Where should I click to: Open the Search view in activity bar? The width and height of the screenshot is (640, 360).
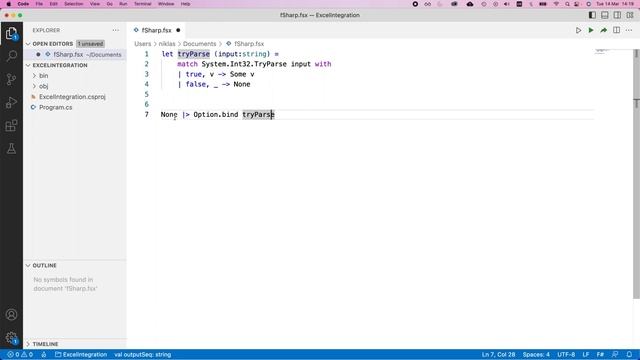(x=11, y=56)
